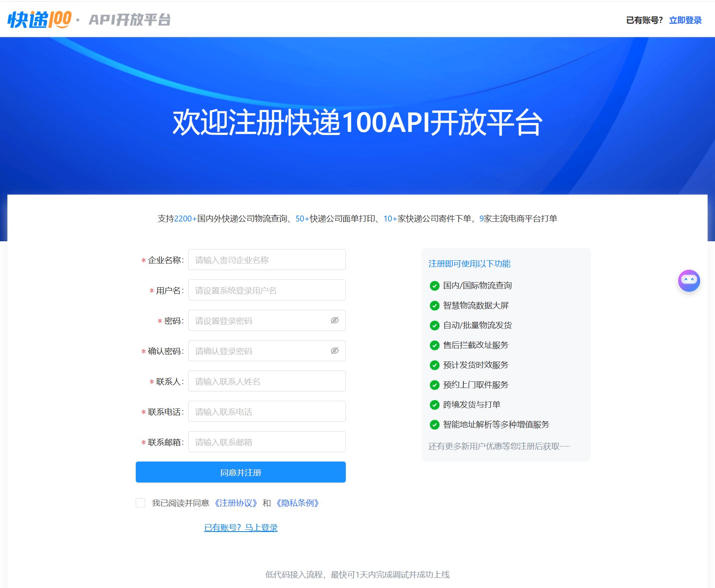Open the 《隐私条例》 link

[x=298, y=503]
